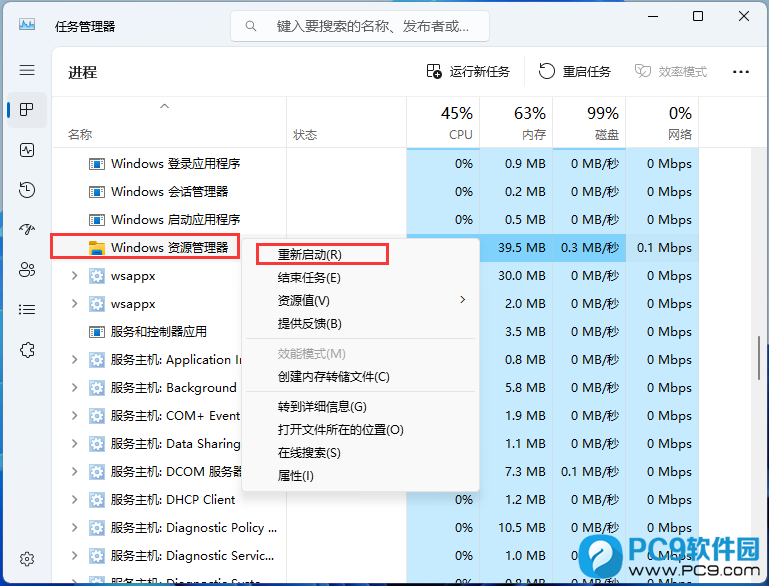The width and height of the screenshot is (769, 586).
Task: Choose 打开文件所在的位置(O) menu entry
Action: pyautogui.click(x=360, y=430)
